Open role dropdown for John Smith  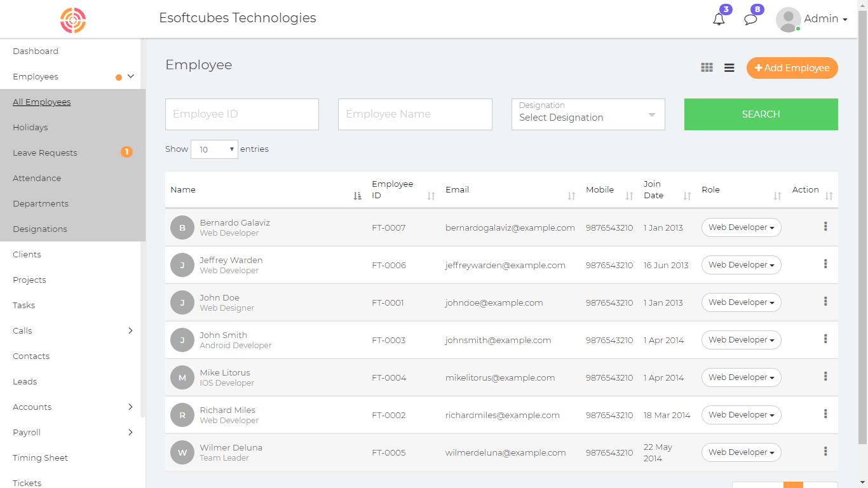pos(741,340)
